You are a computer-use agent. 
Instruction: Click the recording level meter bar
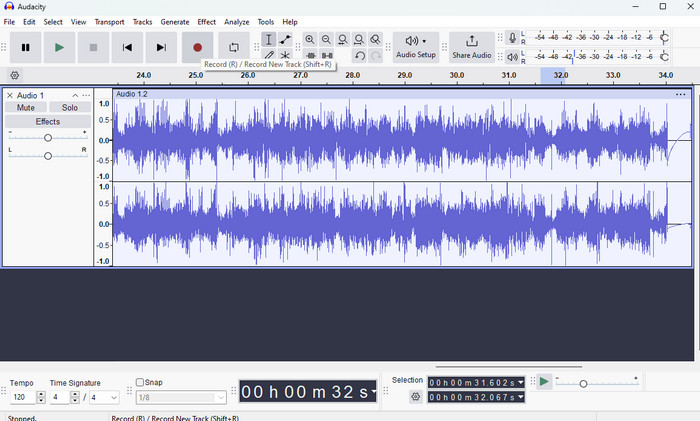pyautogui.click(x=597, y=38)
